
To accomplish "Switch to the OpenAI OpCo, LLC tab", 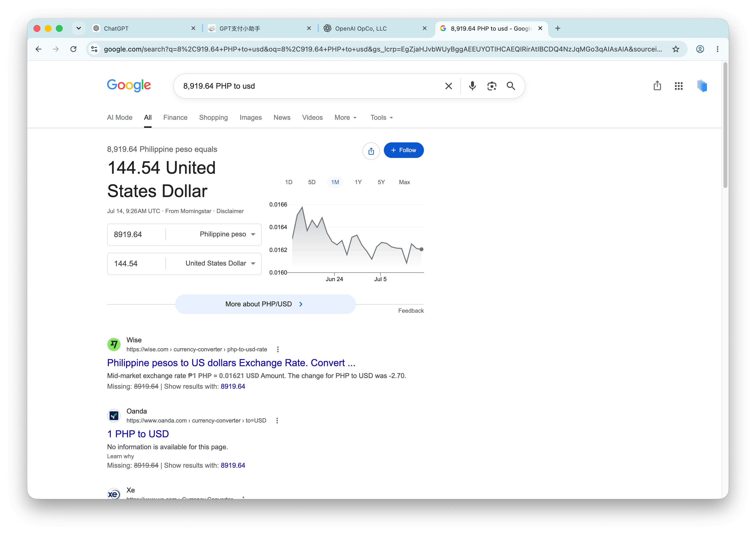I will pos(375,28).
